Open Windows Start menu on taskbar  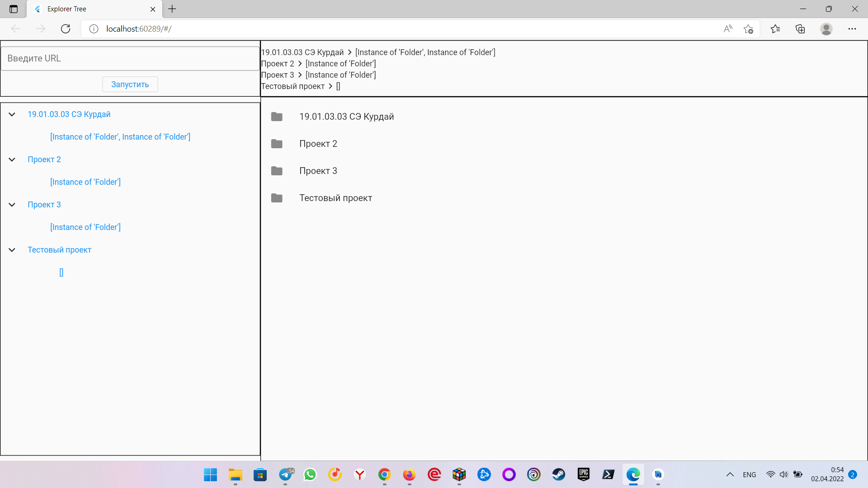click(210, 474)
